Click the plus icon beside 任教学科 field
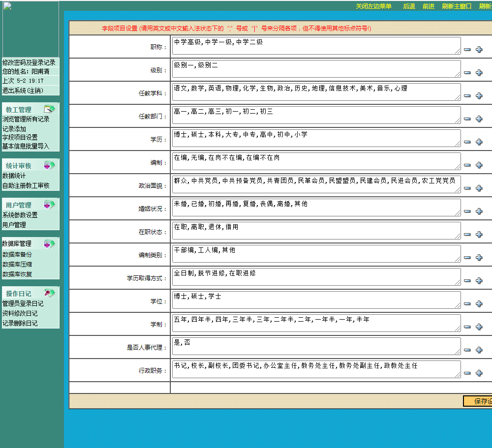The height and width of the screenshot is (448, 492). 479,96
